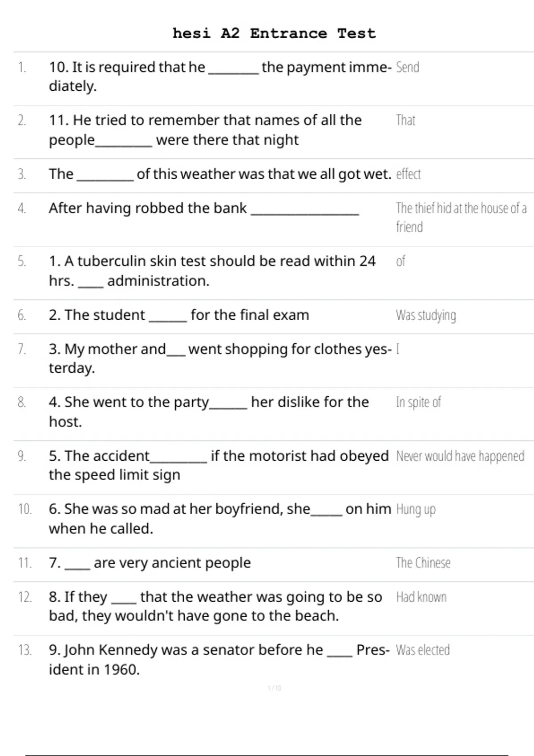This screenshot has width=534, height=756.
Task: Click the answer 'Was elected'
Action: click(x=423, y=650)
